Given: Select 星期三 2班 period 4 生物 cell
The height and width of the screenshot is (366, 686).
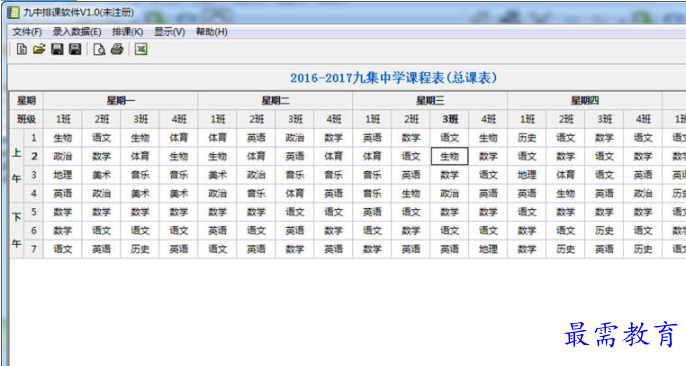Looking at the screenshot, I should click(x=411, y=193).
